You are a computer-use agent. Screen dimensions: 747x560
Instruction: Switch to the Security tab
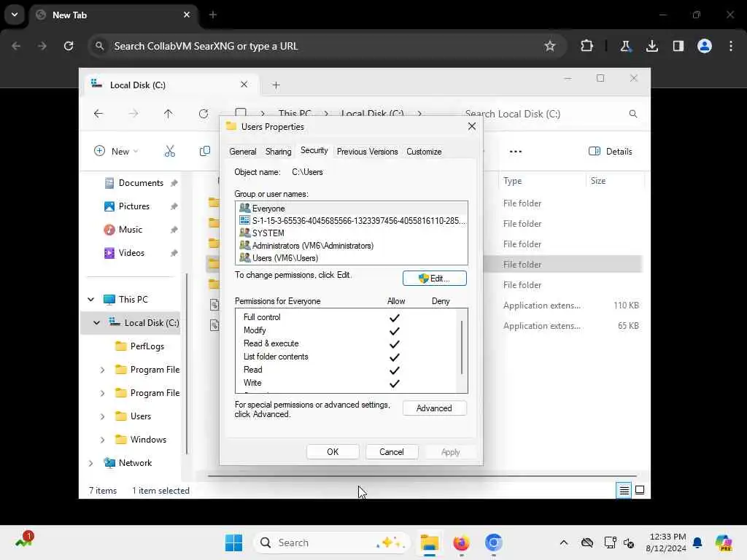point(314,150)
